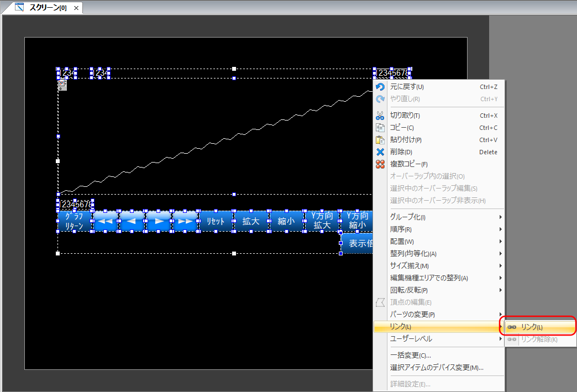Click the リセット button on the graph

[x=216, y=221]
